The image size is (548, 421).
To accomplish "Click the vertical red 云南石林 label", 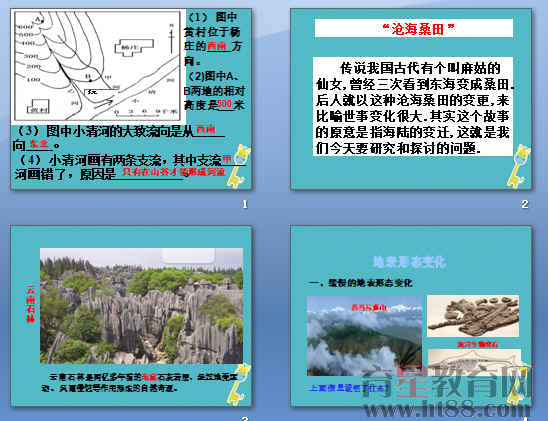I will point(31,304).
